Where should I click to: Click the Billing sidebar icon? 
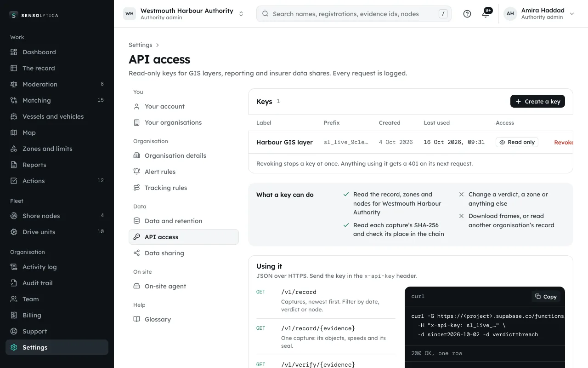tap(14, 315)
